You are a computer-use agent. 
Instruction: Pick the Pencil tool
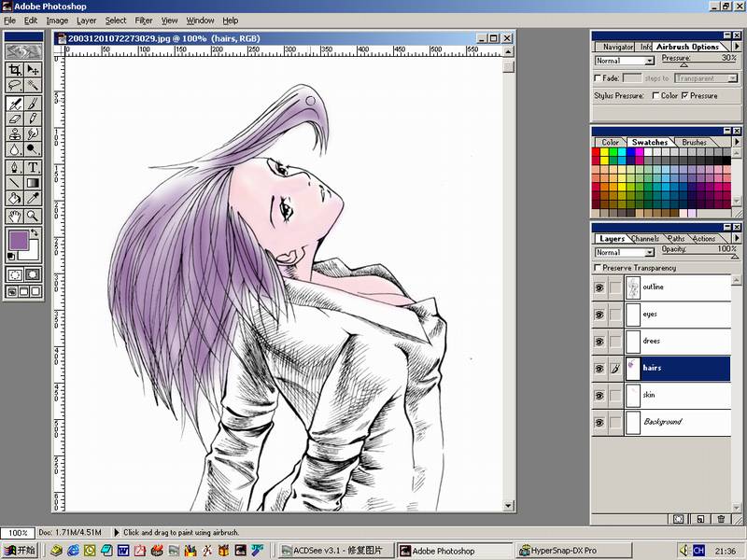click(x=33, y=119)
